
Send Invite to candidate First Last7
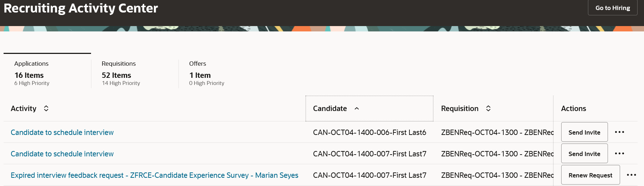click(584, 154)
